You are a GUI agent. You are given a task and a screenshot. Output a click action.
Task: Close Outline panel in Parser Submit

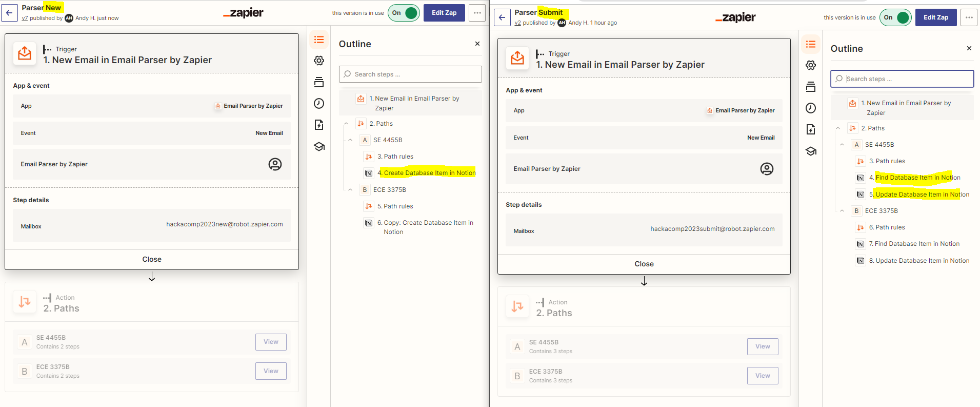coord(969,48)
